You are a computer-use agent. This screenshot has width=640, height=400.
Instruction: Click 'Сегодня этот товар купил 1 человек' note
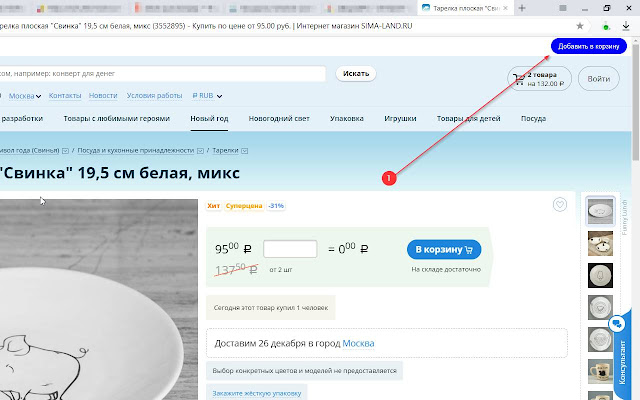[x=271, y=308]
